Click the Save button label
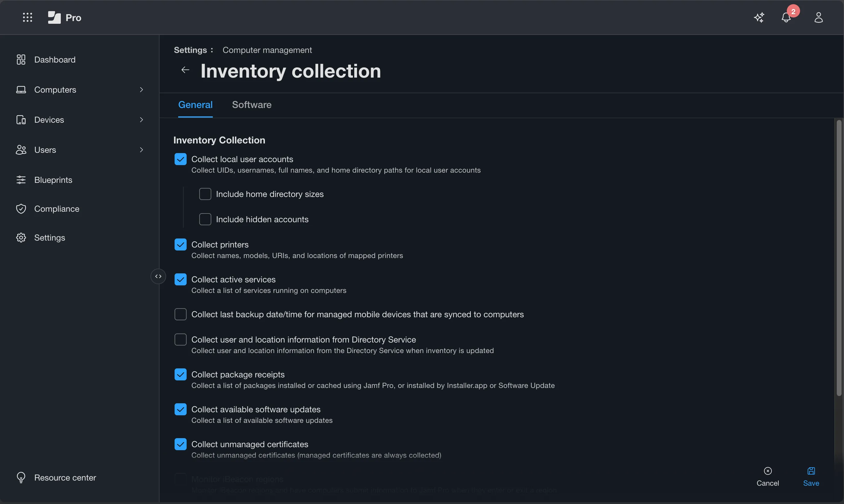 811,483
